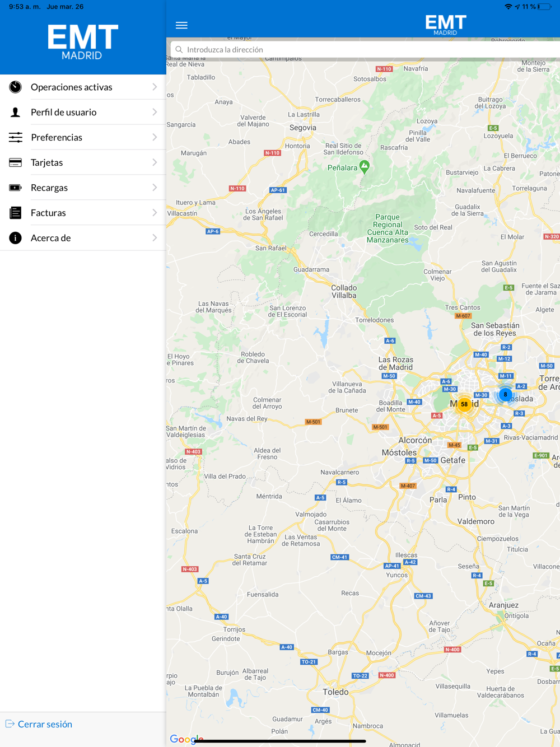Click the Google logo on map

click(186, 739)
